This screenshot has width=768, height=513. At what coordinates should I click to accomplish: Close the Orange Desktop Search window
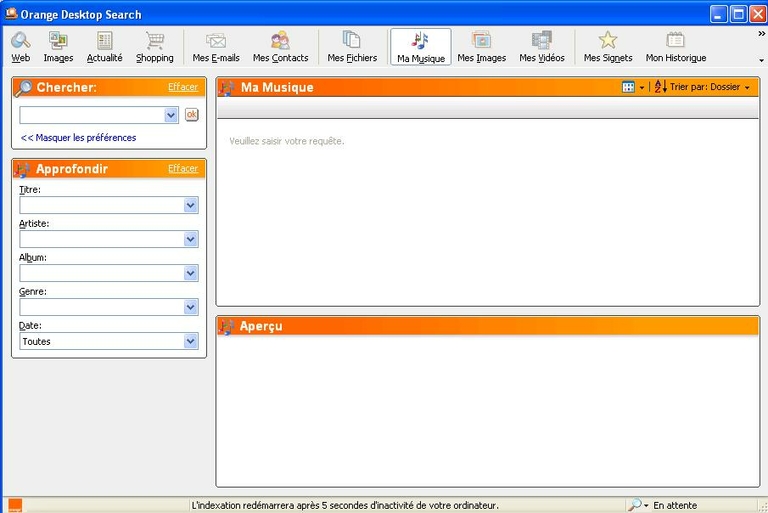click(x=757, y=14)
